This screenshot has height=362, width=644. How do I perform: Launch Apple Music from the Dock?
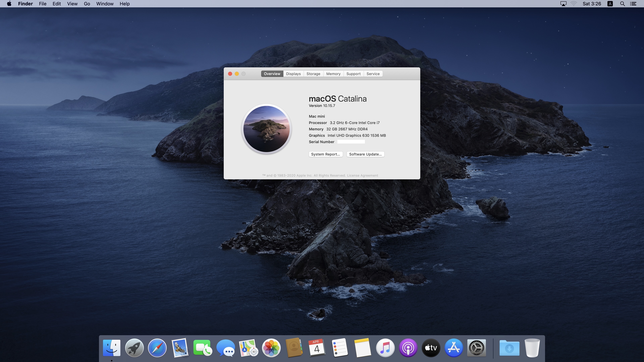click(385, 348)
